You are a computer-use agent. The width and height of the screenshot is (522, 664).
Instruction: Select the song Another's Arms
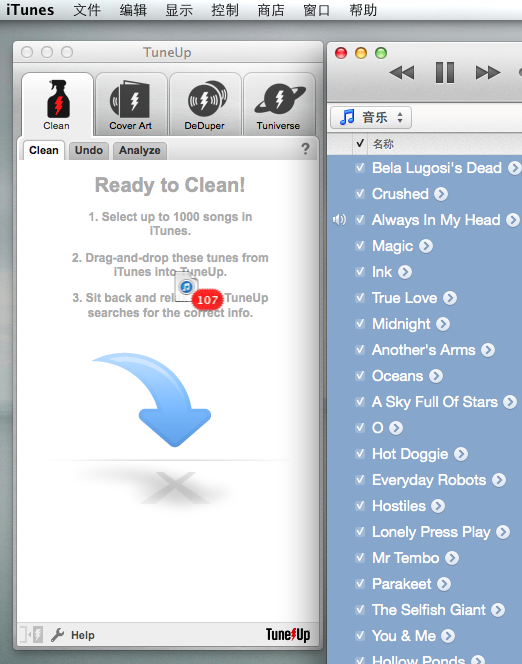(x=423, y=350)
